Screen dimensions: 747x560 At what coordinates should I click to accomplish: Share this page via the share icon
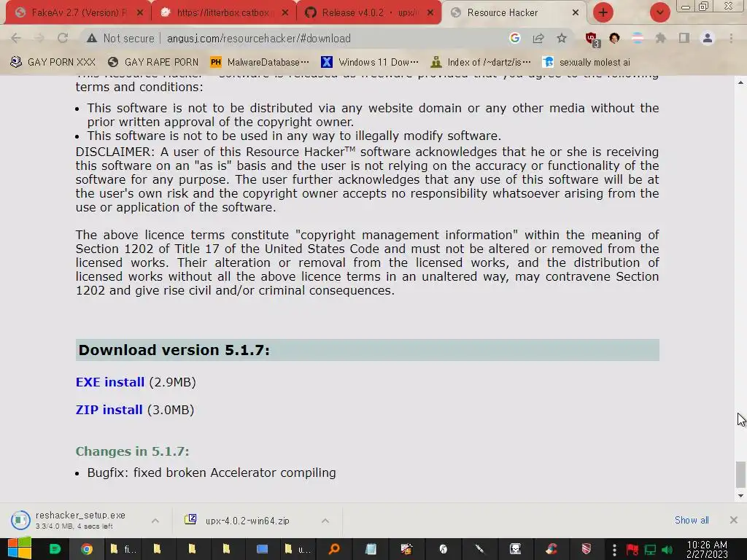click(538, 38)
